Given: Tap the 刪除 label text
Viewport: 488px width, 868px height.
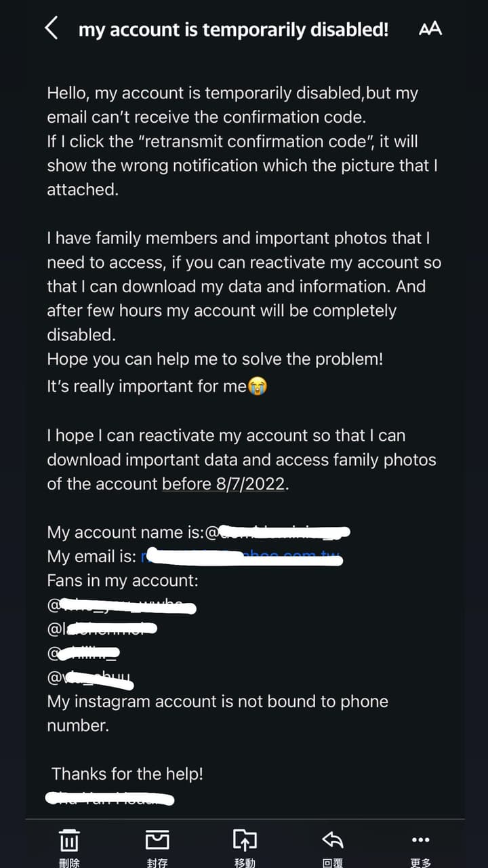Looking at the screenshot, I should (x=70, y=863).
